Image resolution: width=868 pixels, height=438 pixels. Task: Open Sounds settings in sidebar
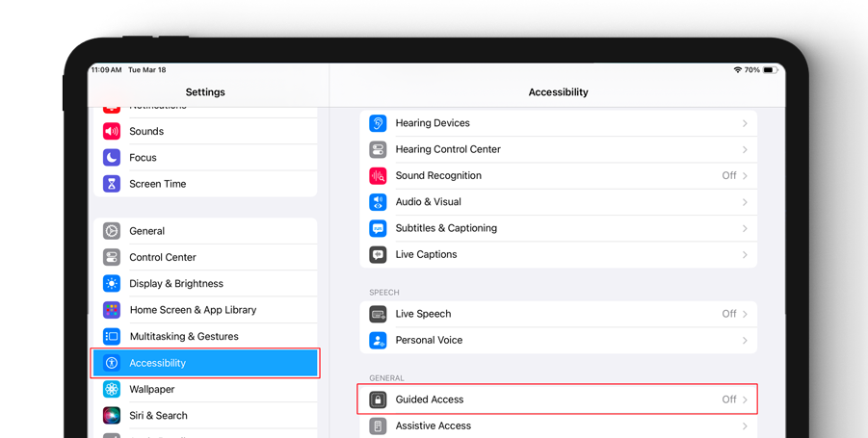point(205,131)
